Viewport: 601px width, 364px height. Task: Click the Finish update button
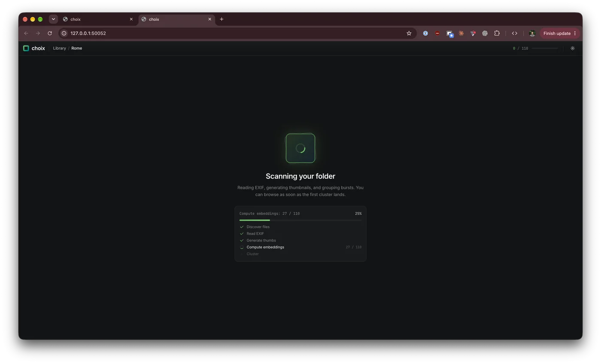(557, 33)
